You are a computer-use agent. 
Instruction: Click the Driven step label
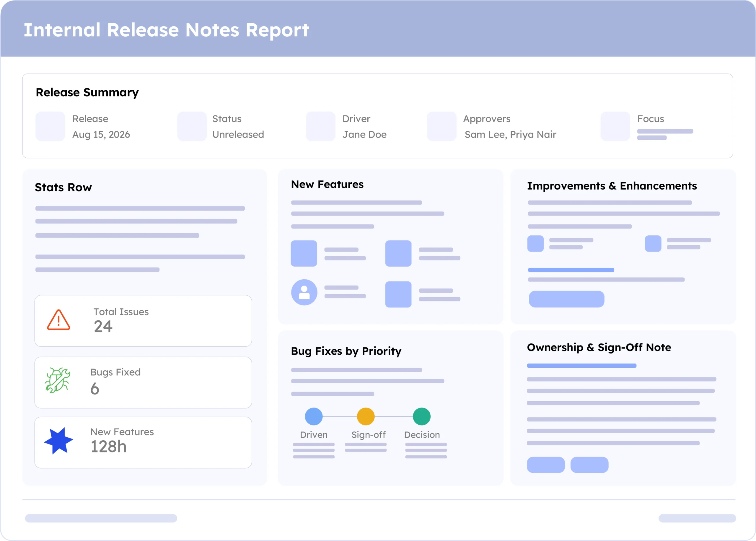[x=314, y=435]
